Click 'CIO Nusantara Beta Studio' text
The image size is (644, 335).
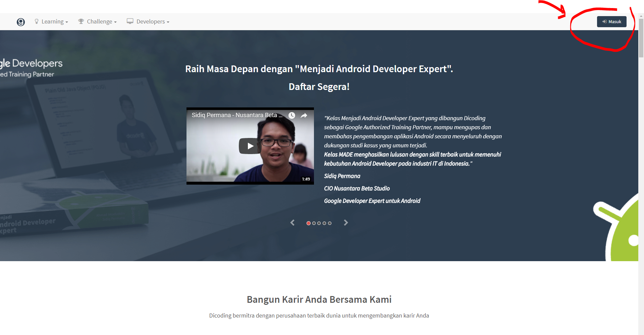357,188
